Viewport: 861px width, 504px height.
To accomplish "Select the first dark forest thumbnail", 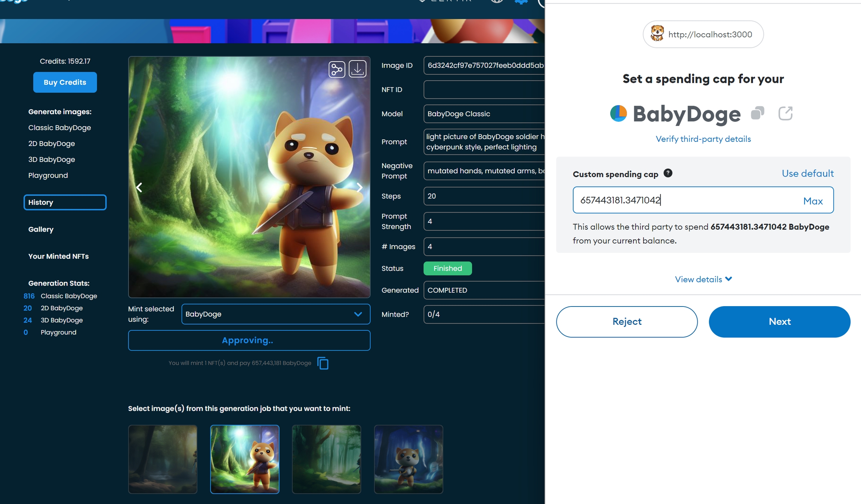I will coord(163,459).
